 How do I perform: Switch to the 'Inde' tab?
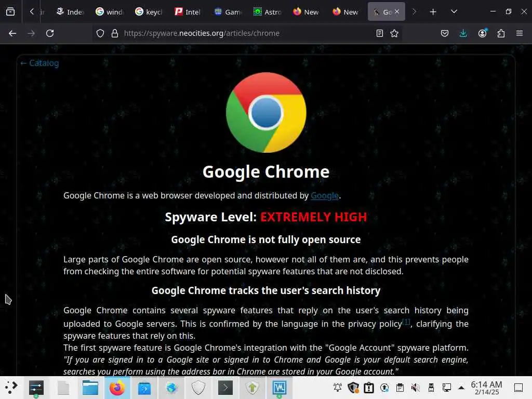(x=70, y=12)
